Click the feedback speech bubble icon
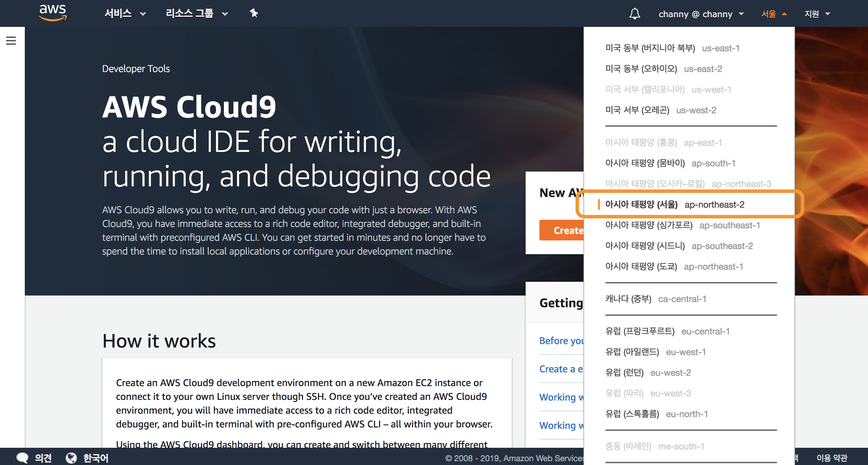Image resolution: width=868 pixels, height=465 pixels. click(x=22, y=458)
